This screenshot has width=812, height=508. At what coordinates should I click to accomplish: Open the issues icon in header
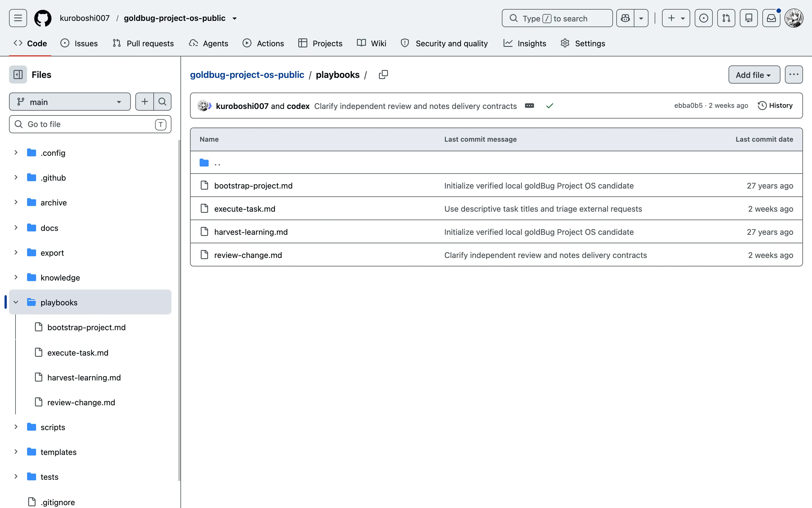(704, 18)
